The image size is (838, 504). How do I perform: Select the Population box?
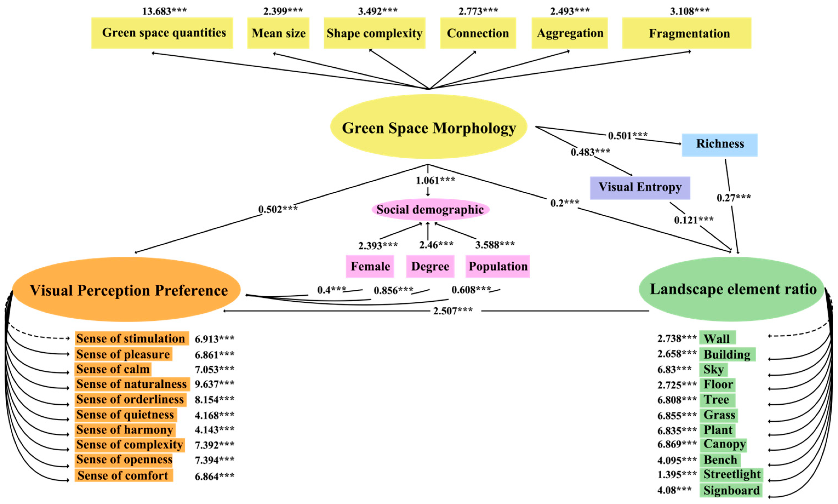(497, 266)
